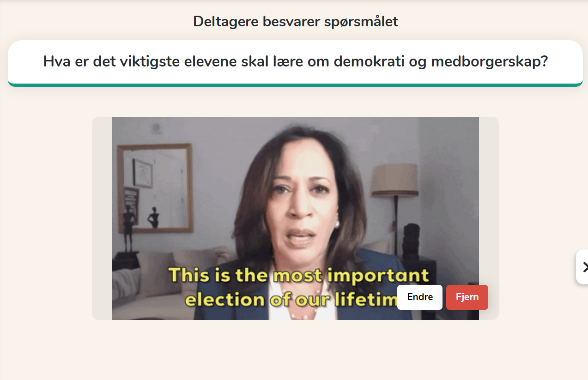Click the pearl necklace in the GIF
This screenshot has height=380, width=588.
(x=303, y=311)
